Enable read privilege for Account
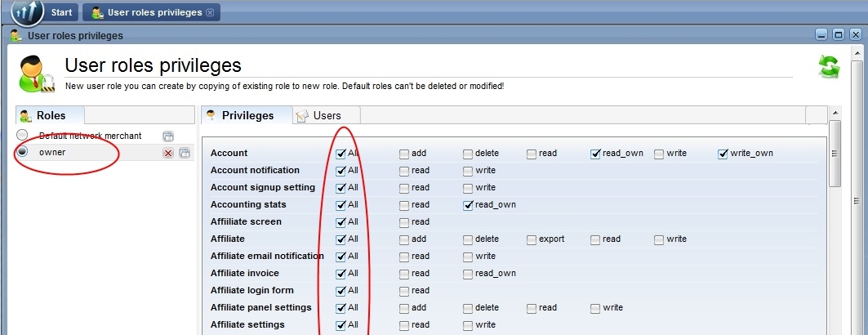The image size is (868, 335). [532, 154]
